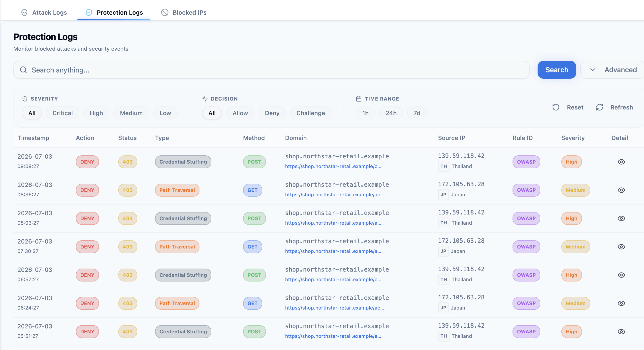Screen dimensions: 644x350
Task: Click Path Traversal badge in 07:30:27 row
Action: 177,247
